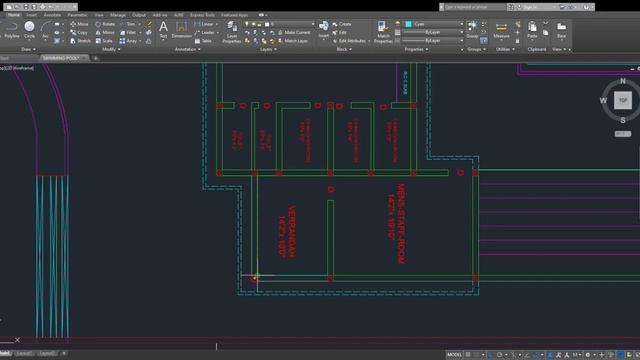This screenshot has height=360, width=640.
Task: Open Layer Properties manager
Action: [x=232, y=32]
